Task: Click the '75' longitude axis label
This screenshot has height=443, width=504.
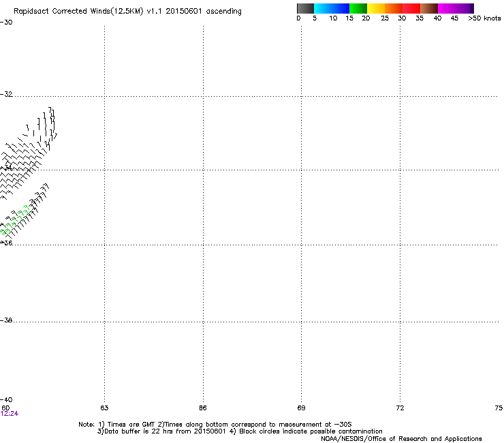Action: point(499,408)
